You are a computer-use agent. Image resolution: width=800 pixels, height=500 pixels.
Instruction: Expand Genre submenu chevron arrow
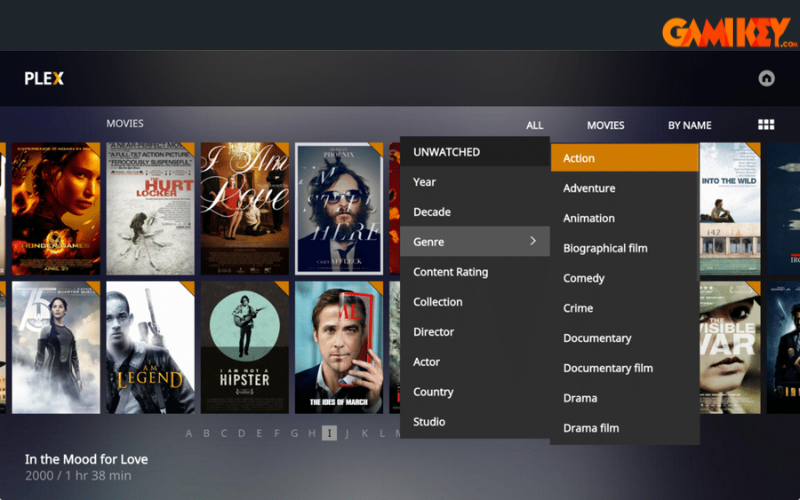point(533,241)
